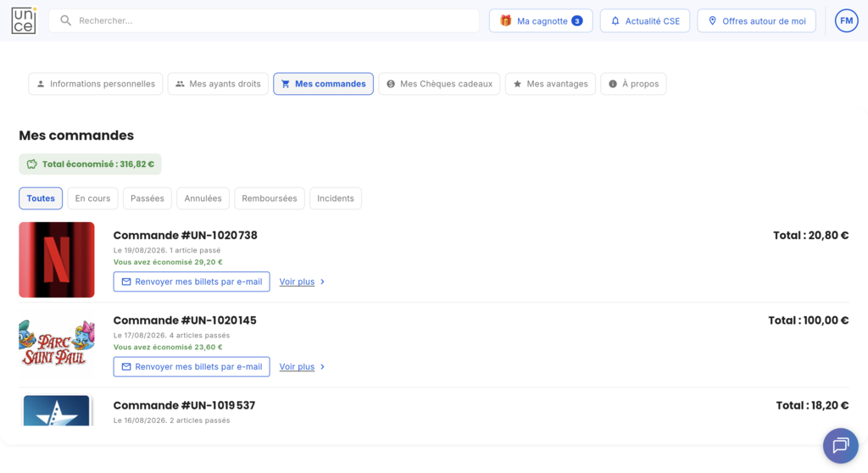Screen dimensions: 868x473
Task: Filter orders by Incidents
Action: 336,198
